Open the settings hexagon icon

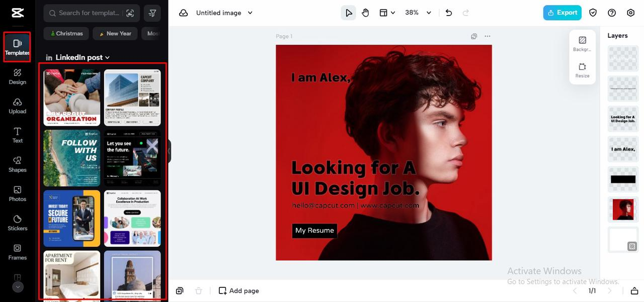tap(631, 13)
